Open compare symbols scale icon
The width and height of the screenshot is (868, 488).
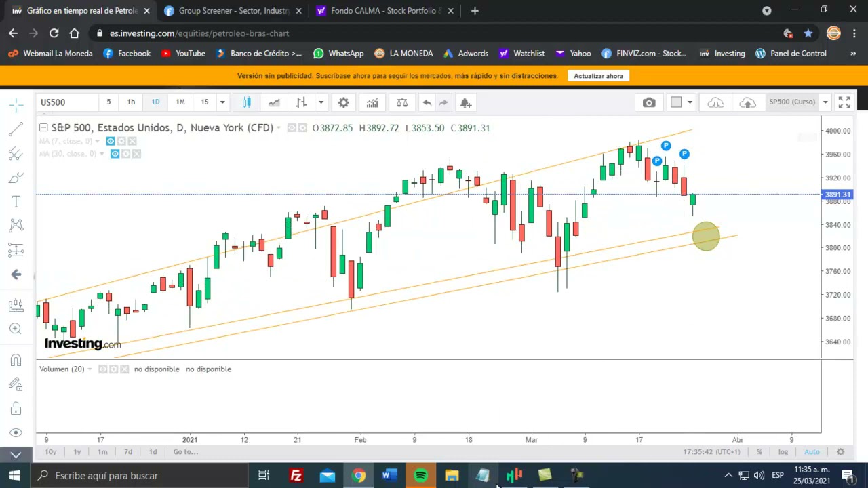click(402, 102)
